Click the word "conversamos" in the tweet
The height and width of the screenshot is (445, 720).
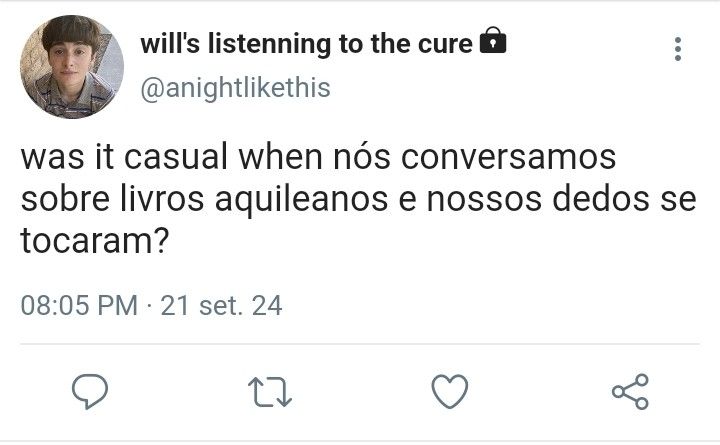pyautogui.click(x=508, y=158)
